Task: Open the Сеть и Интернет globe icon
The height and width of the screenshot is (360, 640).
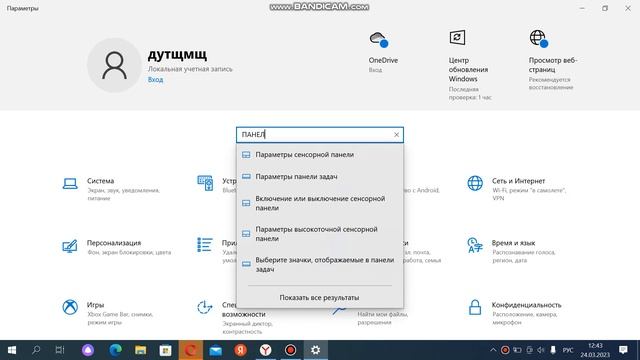Action: [475, 183]
